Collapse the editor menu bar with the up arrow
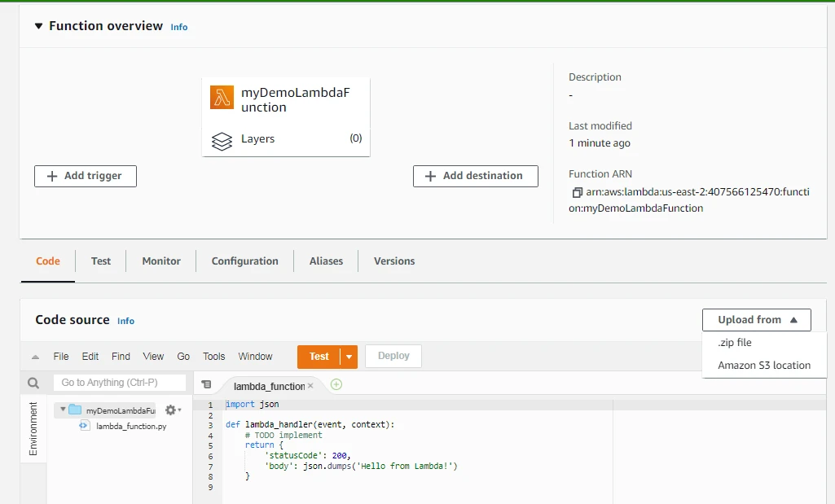The width and height of the screenshot is (835, 504). click(x=35, y=357)
